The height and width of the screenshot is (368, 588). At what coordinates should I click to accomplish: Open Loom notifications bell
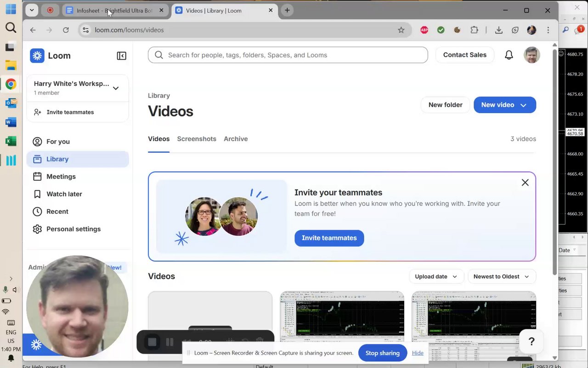coord(509,55)
